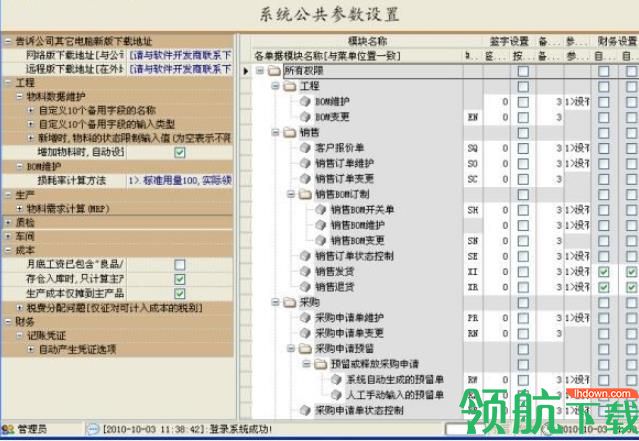Click the folder icon beside 所有权限
This screenshot has width=639, height=441.
click(x=274, y=71)
